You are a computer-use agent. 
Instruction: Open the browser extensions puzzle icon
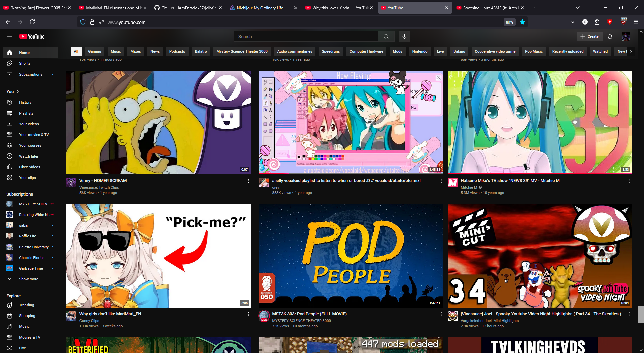pos(597,22)
